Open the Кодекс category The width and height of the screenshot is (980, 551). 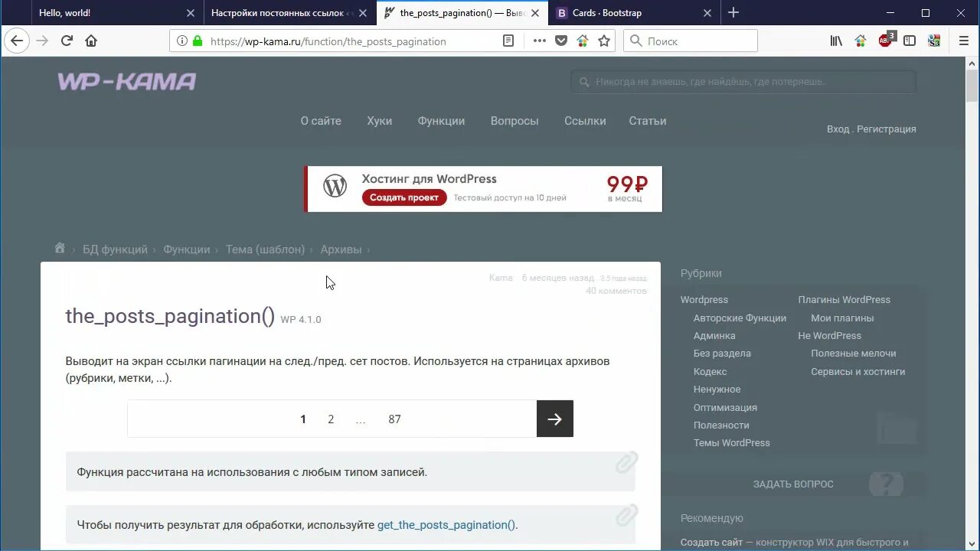coord(710,371)
